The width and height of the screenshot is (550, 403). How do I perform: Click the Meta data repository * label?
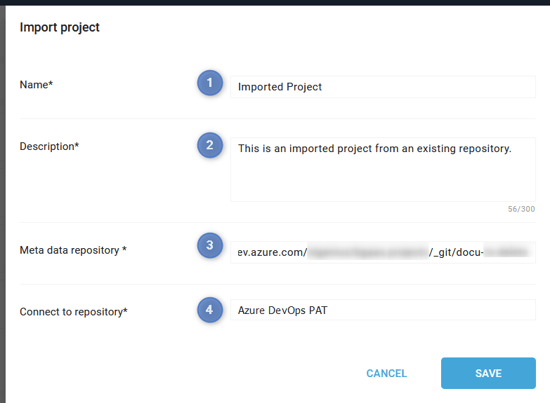(73, 250)
